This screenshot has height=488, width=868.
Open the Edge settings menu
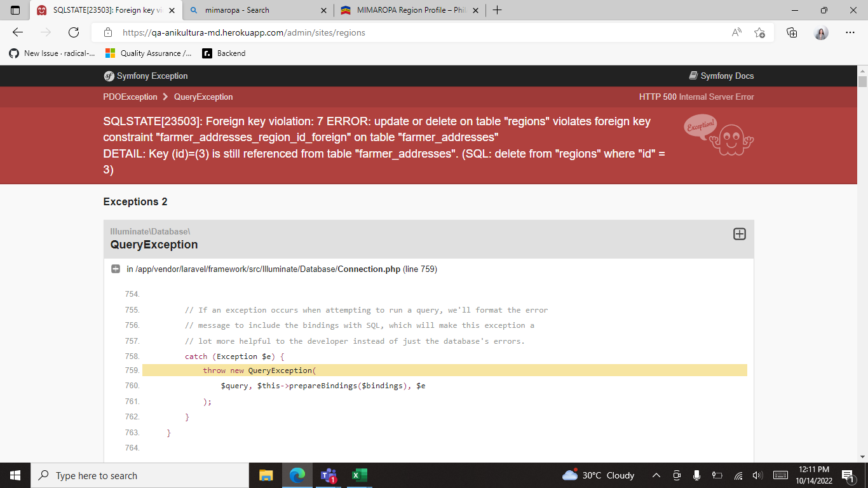(x=850, y=32)
